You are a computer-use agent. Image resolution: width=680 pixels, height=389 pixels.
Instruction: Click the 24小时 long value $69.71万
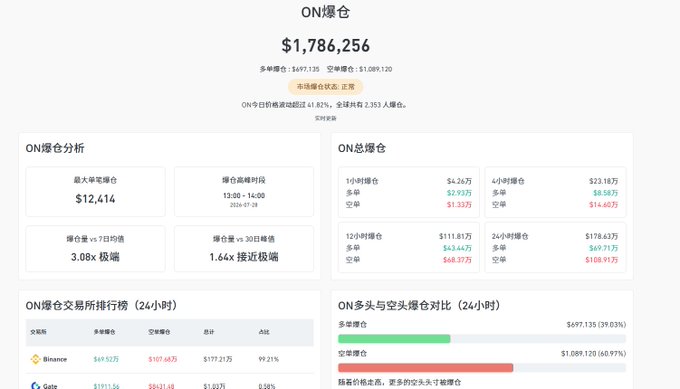pos(604,248)
